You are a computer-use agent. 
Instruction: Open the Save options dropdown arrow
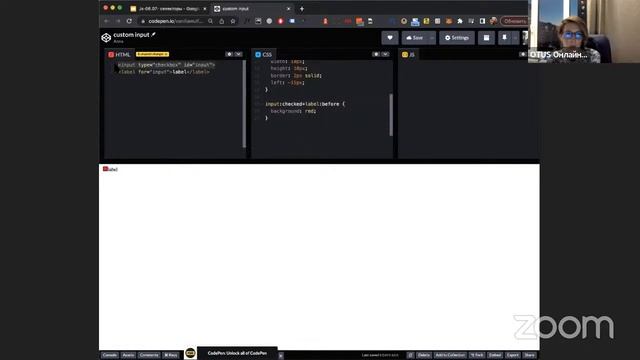[432, 38]
